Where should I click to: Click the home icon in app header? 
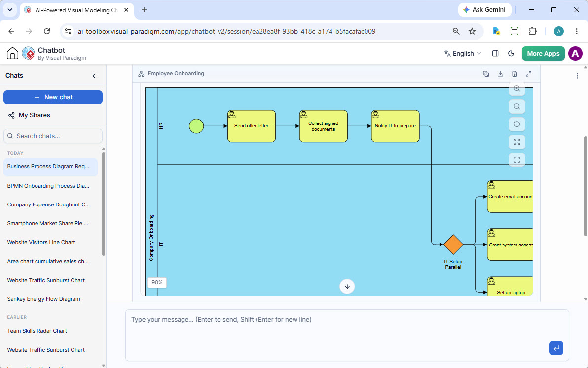point(12,54)
